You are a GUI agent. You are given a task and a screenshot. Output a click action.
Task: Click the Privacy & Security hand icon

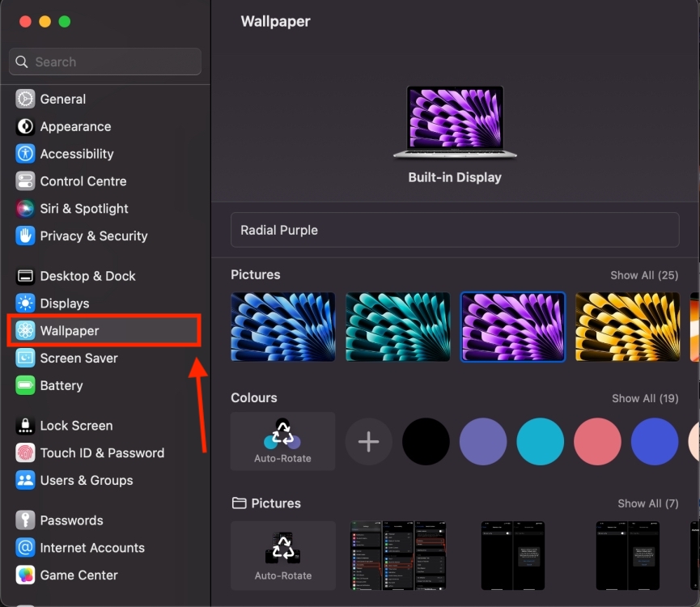[25, 236]
